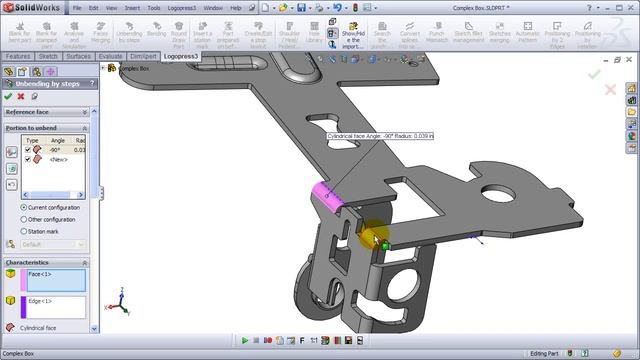This screenshot has width=640, height=360.
Task: Accept with green checkmark in property panel
Action: 8,96
